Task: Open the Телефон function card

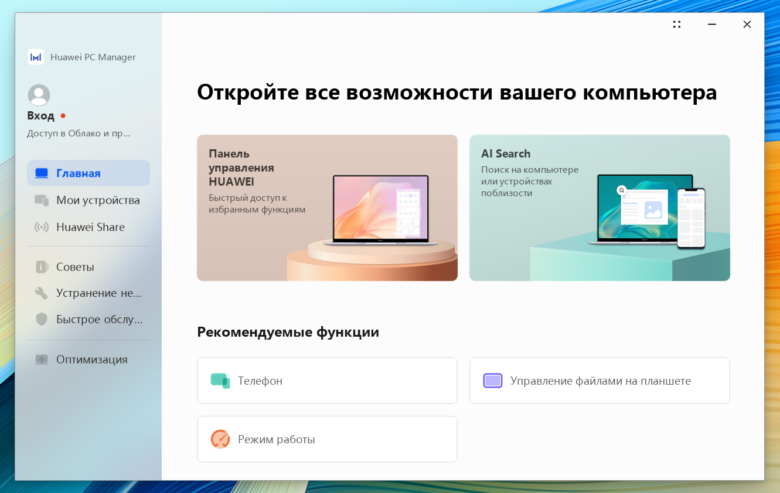Action: coord(327,381)
